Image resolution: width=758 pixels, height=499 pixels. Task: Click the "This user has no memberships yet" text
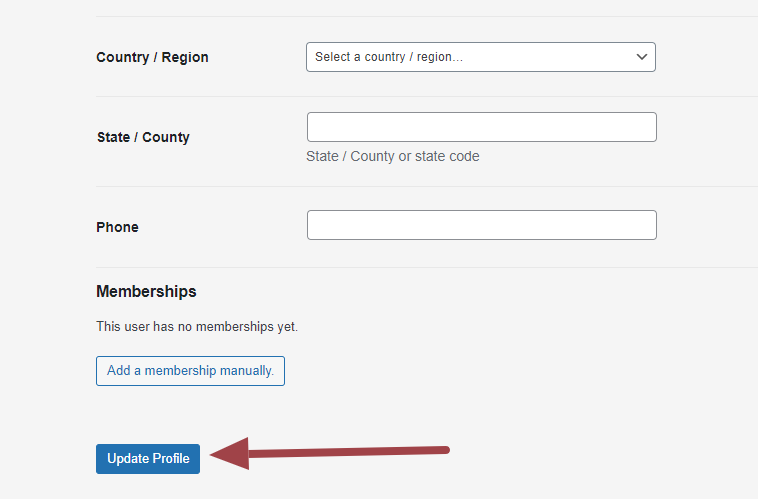point(197,326)
